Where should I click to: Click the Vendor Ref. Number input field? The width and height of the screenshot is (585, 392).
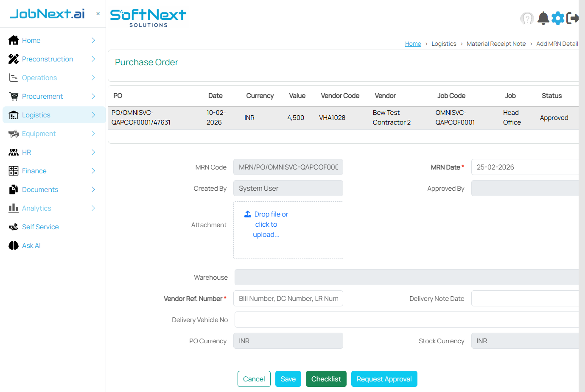click(x=288, y=298)
